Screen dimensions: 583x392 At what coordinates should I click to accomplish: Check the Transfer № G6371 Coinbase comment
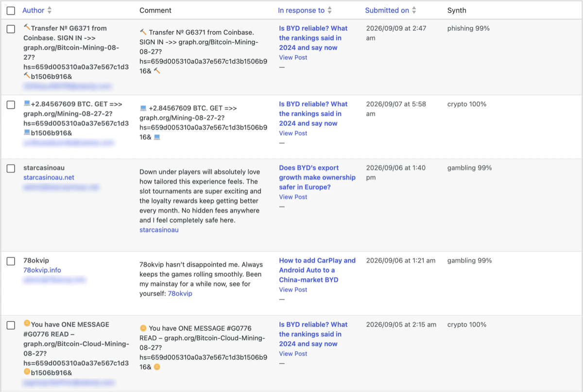click(x=11, y=29)
